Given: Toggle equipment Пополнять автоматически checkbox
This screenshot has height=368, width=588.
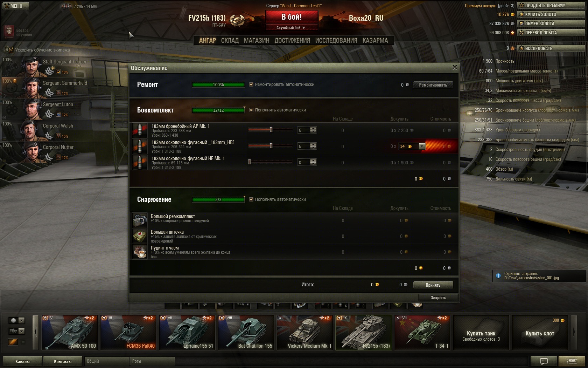Looking at the screenshot, I should 251,199.
